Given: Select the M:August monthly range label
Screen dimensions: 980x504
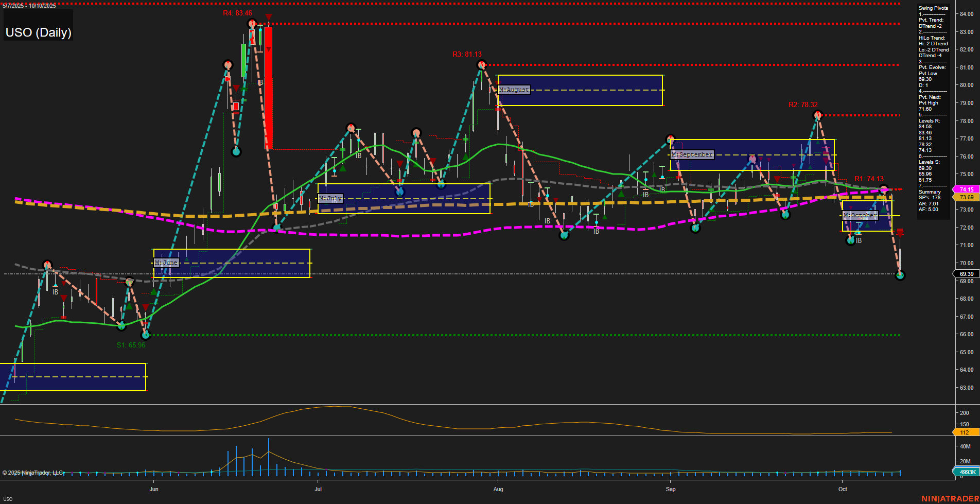Looking at the screenshot, I should (x=513, y=89).
